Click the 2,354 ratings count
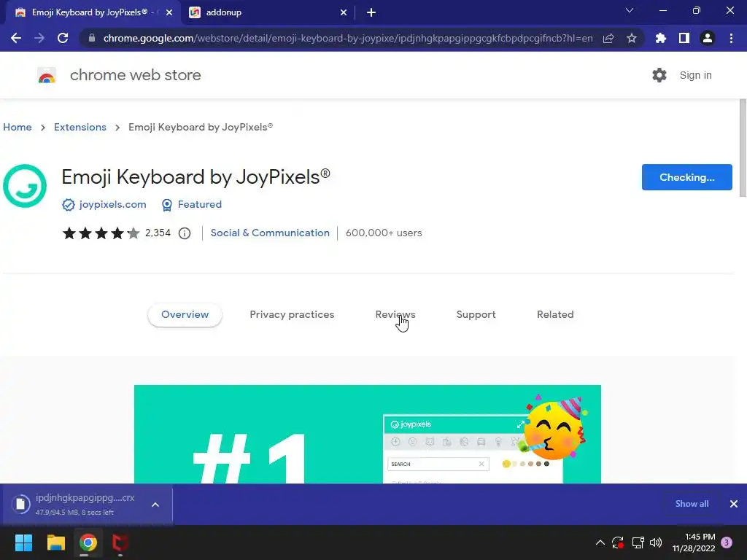Viewport: 747px width, 560px height. pyautogui.click(x=158, y=233)
